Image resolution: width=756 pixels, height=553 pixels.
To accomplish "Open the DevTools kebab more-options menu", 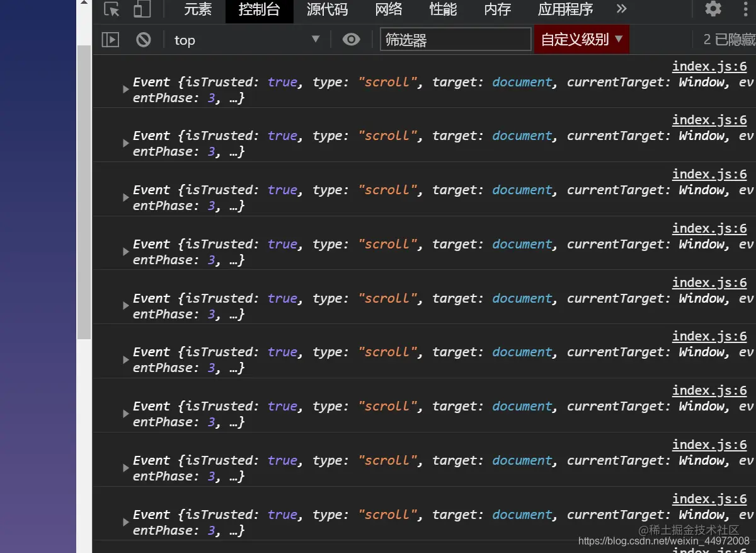I will point(745,9).
